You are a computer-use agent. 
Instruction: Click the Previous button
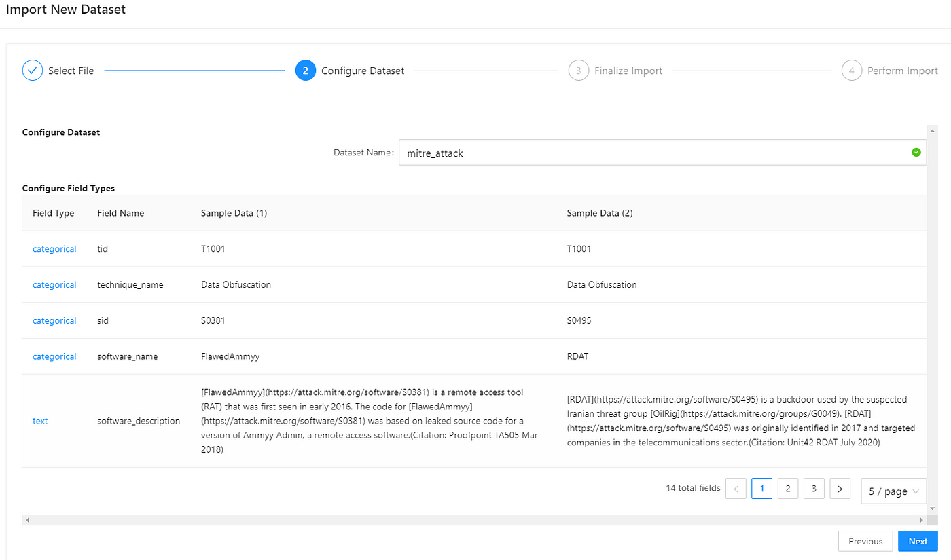pyautogui.click(x=865, y=541)
